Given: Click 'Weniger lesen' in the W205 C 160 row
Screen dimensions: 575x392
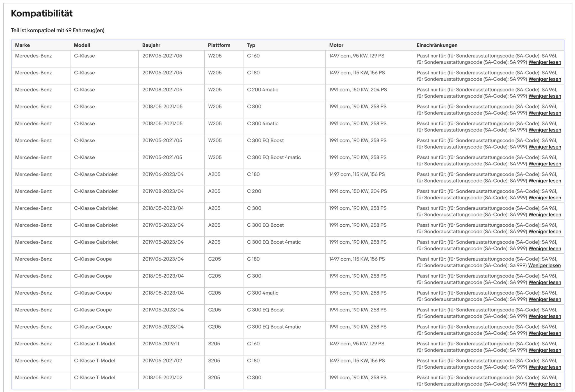Looking at the screenshot, I should 545,62.
